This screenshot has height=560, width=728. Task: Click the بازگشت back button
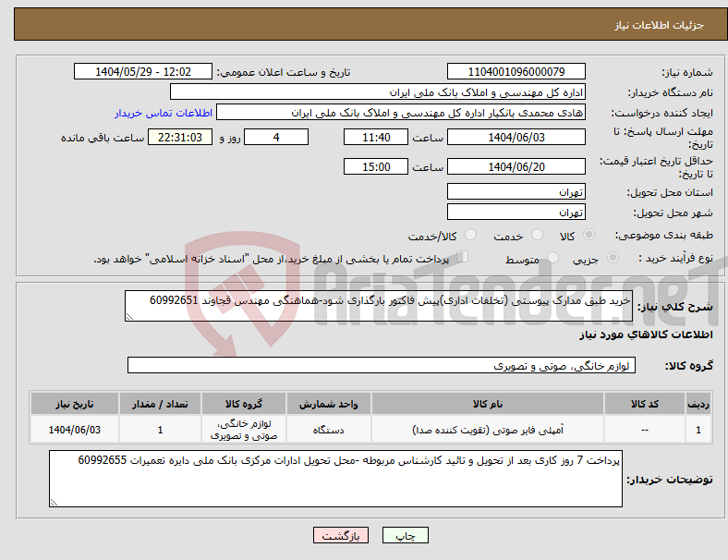[x=341, y=535]
